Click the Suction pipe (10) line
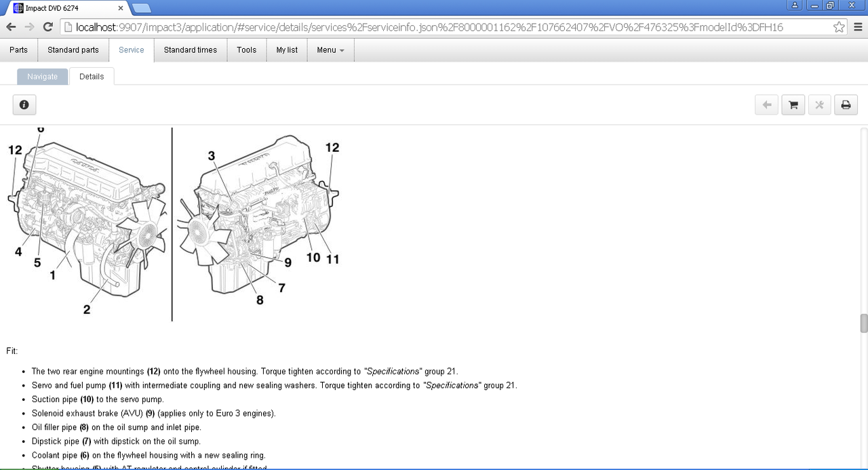Viewport: 868px width, 470px height. tap(98, 399)
